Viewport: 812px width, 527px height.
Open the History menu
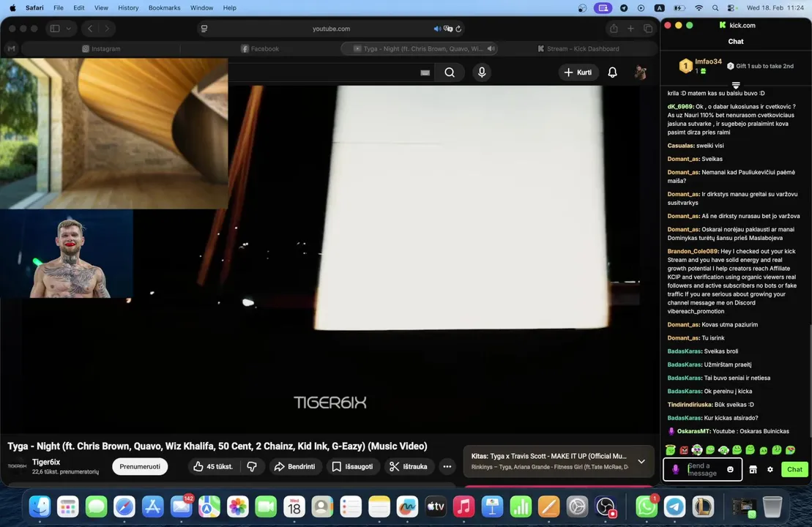pos(128,8)
